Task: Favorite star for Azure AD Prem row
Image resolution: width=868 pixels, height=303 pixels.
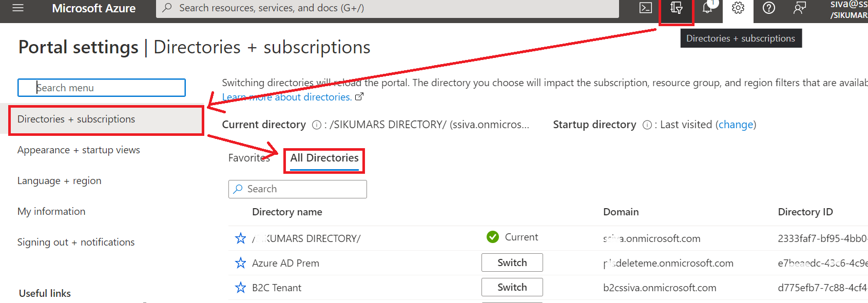Action: [240, 263]
